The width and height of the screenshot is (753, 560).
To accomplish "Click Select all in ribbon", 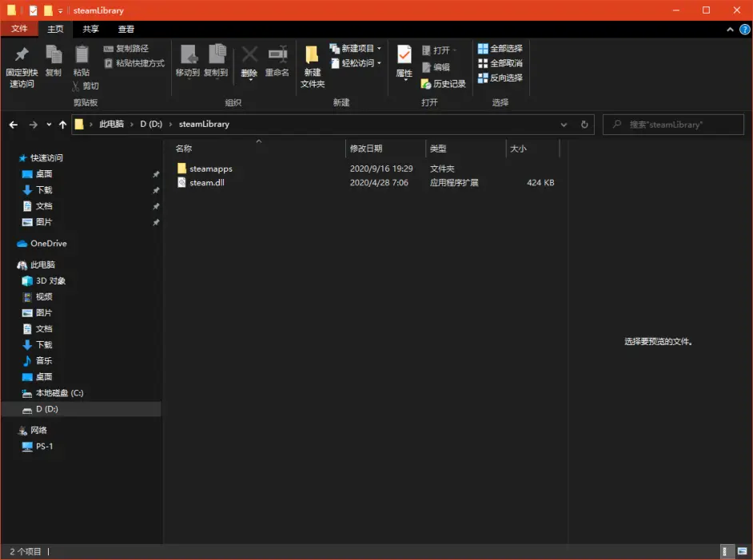I will [x=500, y=49].
